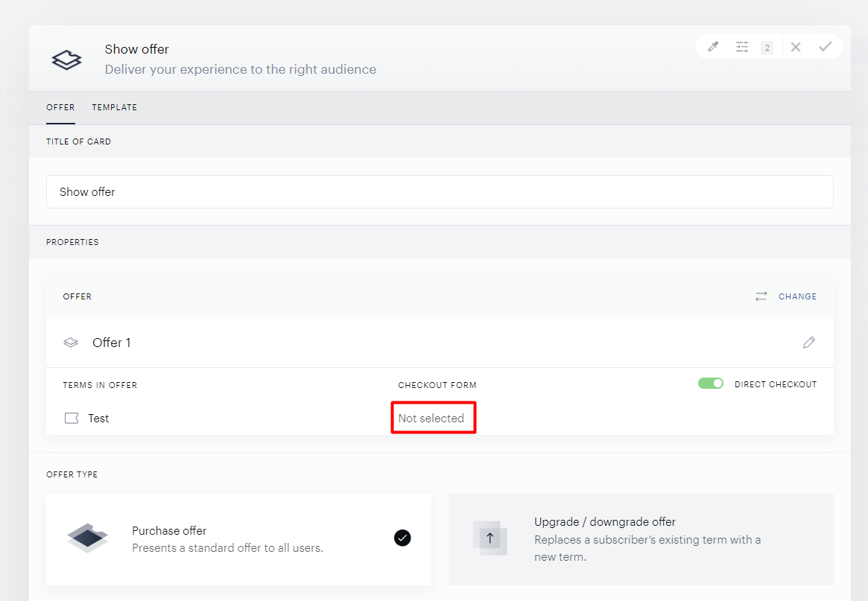This screenshot has height=601, width=868.
Task: Toggle the Direct Checkout switch
Action: 711,384
